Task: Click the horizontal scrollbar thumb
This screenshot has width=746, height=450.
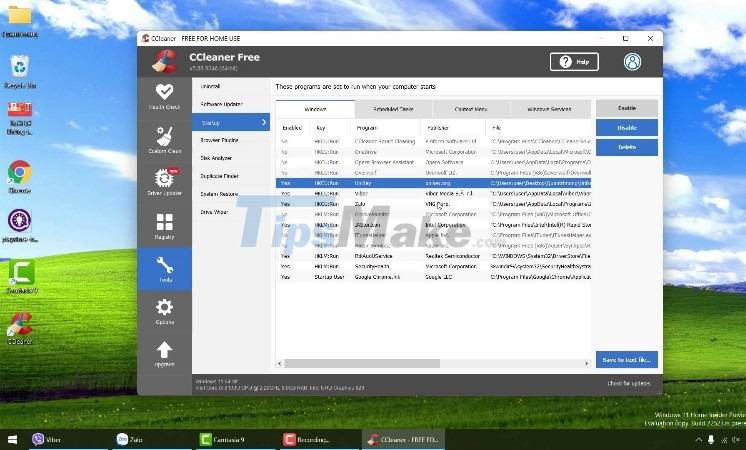Action: point(362,363)
